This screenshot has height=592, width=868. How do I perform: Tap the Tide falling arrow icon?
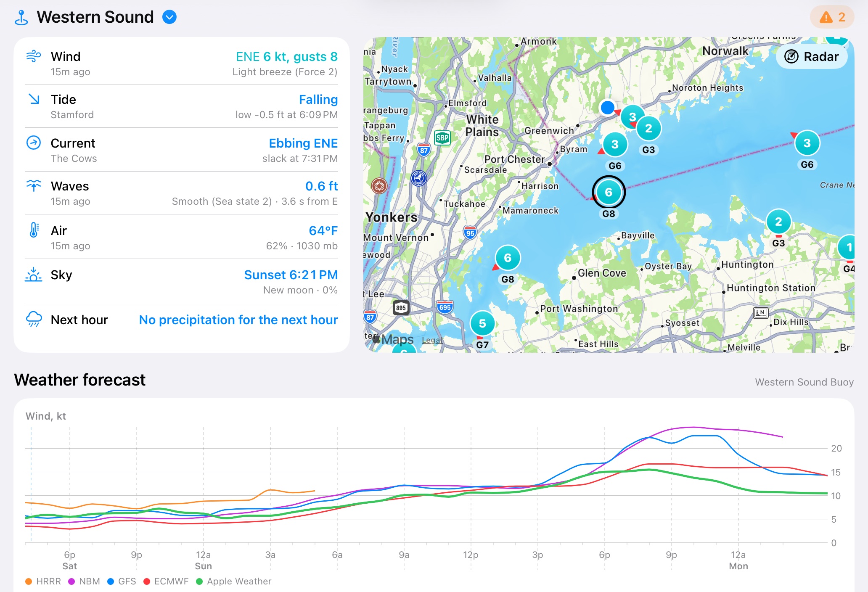[34, 99]
